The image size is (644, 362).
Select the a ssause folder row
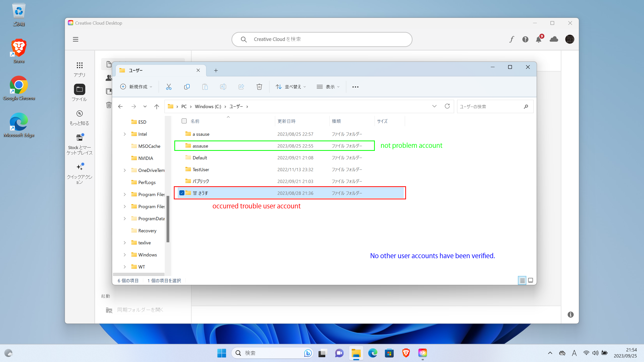[x=291, y=134]
